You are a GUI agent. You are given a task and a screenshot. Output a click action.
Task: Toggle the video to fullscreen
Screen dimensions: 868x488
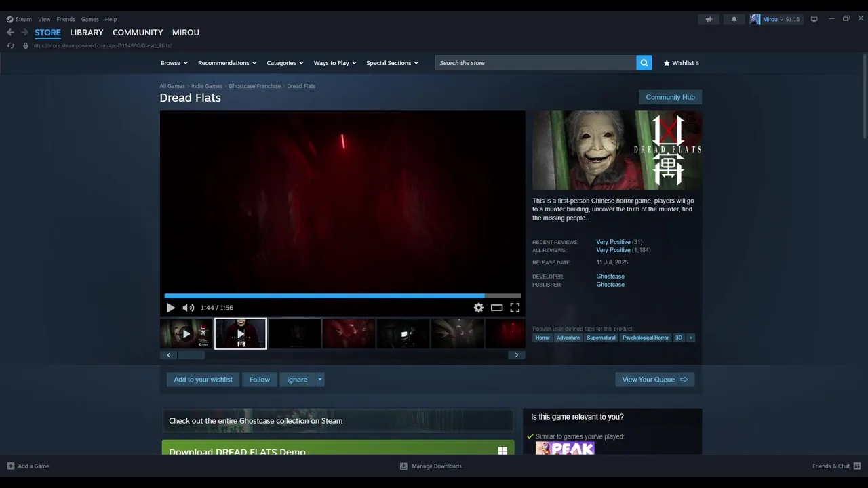515,308
